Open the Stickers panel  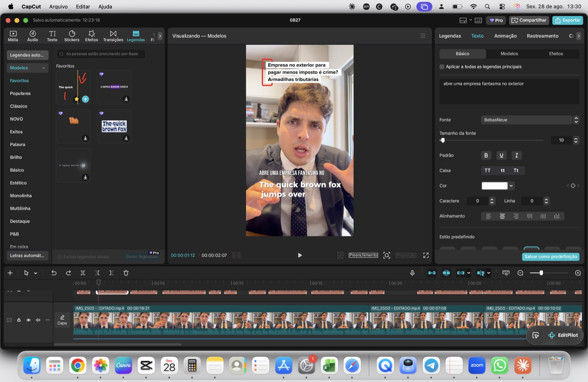[x=72, y=36]
